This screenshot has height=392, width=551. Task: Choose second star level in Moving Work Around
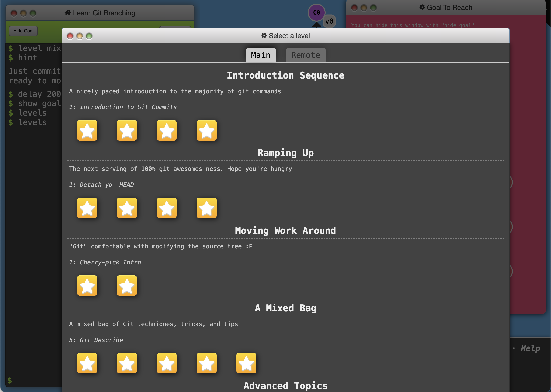127,286
